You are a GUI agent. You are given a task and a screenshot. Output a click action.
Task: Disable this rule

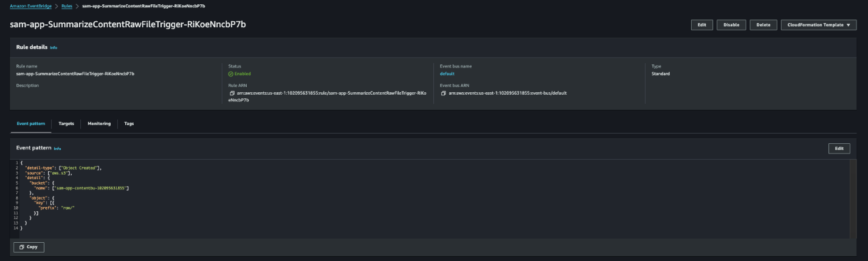pos(731,25)
